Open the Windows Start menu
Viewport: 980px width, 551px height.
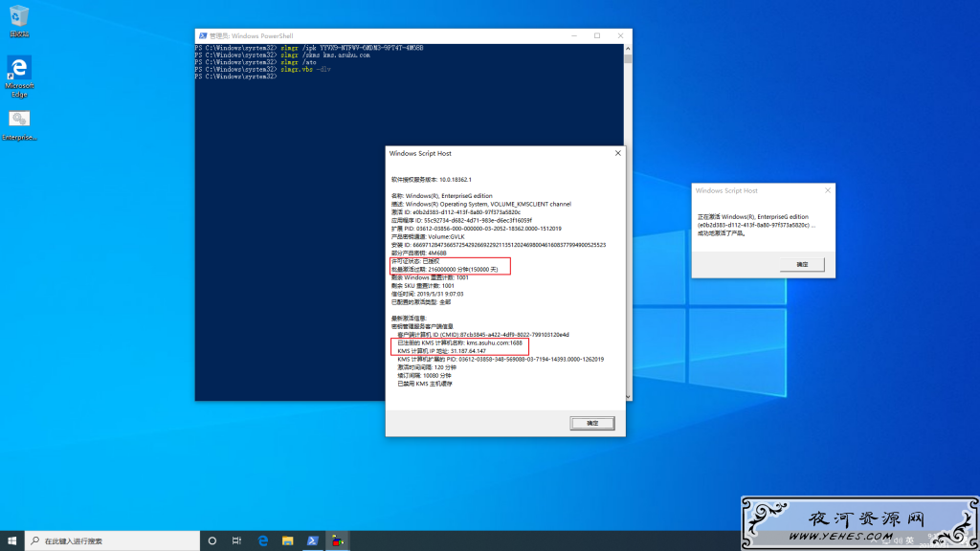[x=11, y=540]
